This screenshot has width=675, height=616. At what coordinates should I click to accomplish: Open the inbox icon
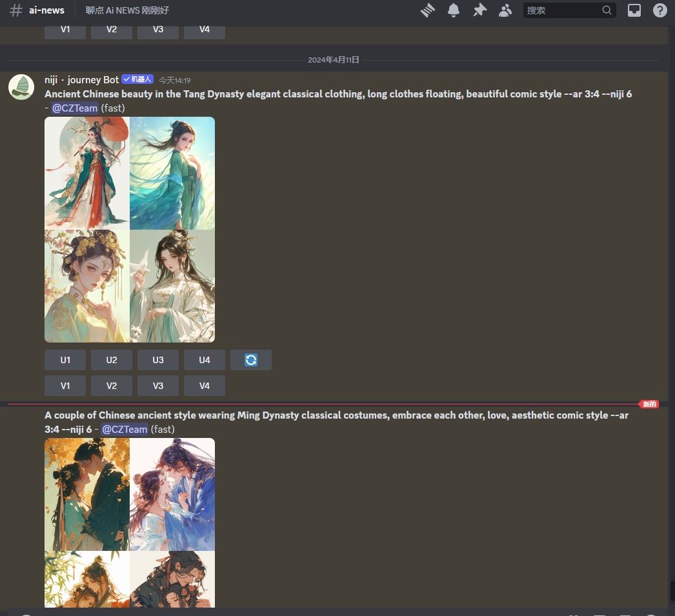(634, 10)
